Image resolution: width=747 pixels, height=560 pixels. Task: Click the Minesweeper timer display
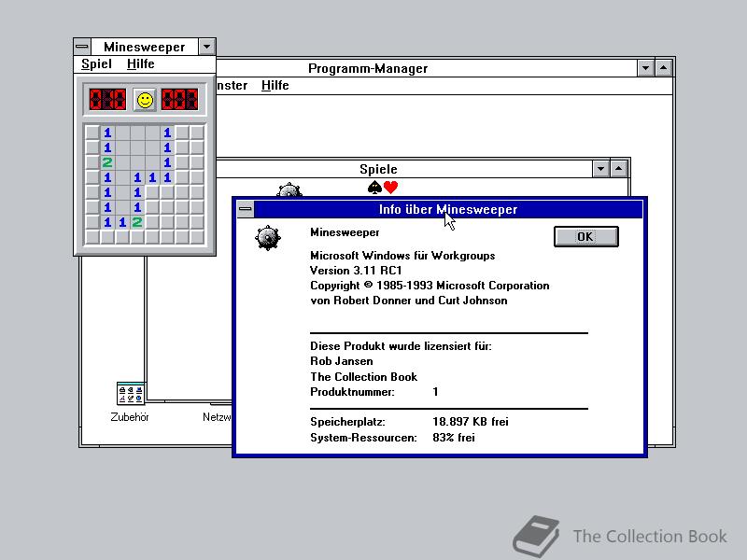pyautogui.click(x=179, y=100)
